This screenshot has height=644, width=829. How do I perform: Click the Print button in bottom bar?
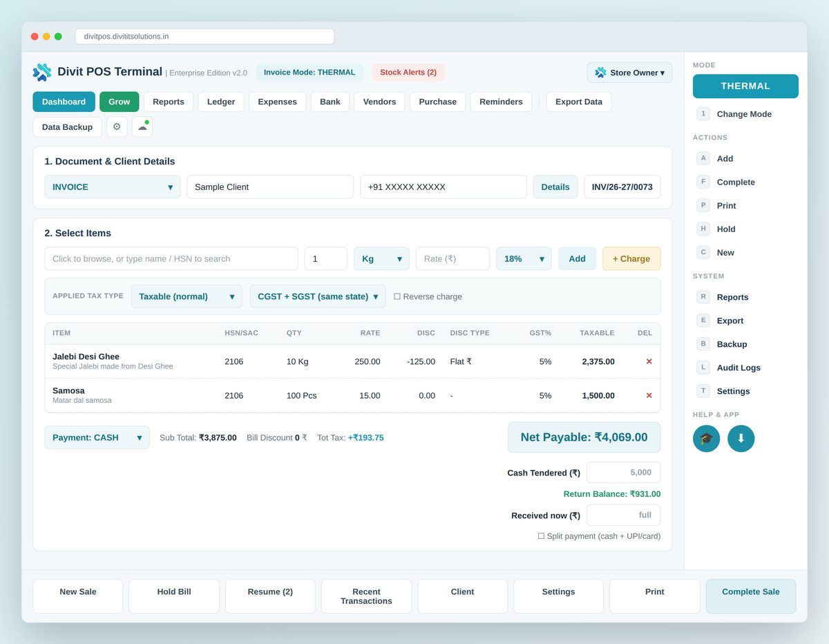click(655, 596)
